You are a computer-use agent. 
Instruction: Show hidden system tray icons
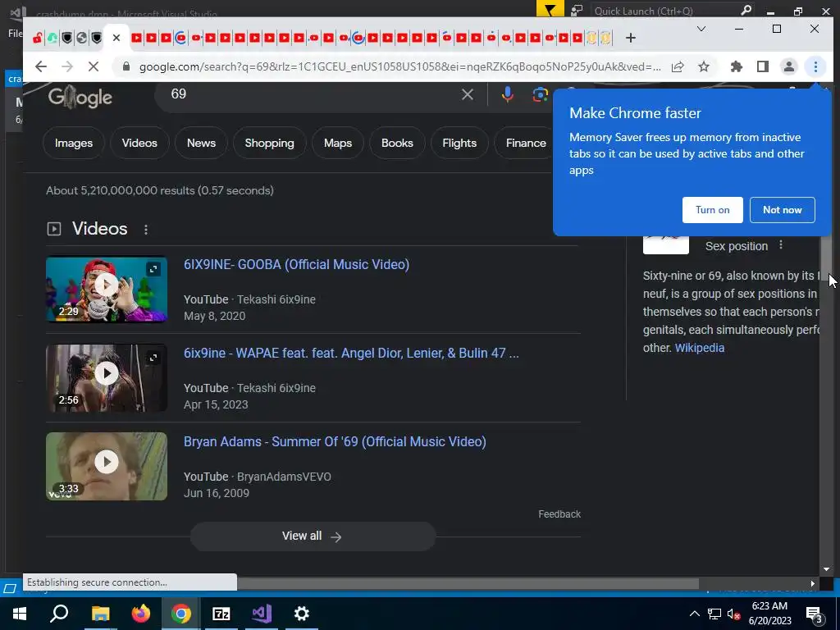pos(694,614)
